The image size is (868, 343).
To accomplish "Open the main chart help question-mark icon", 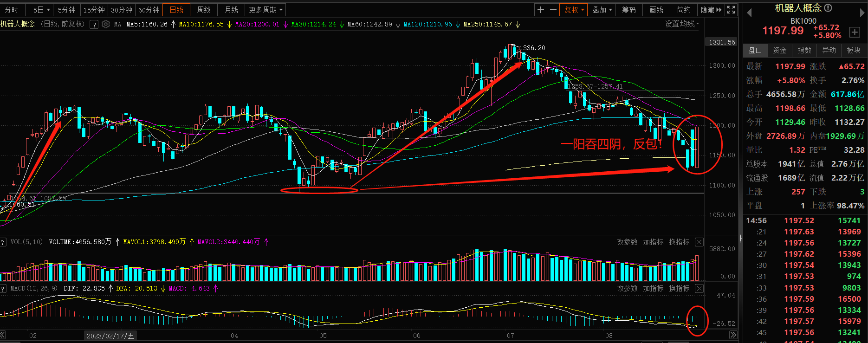I will pyautogui.click(x=94, y=24).
